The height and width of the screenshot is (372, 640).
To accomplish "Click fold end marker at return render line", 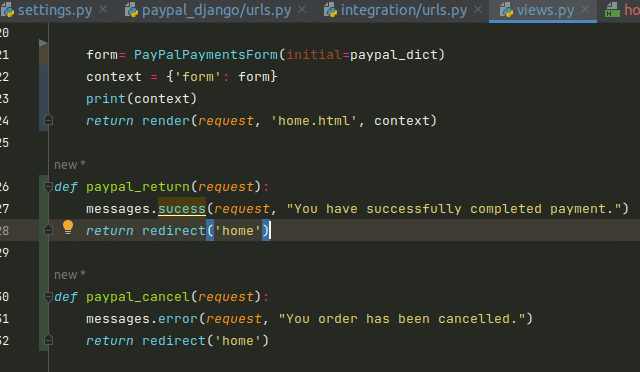I will 48,120.
